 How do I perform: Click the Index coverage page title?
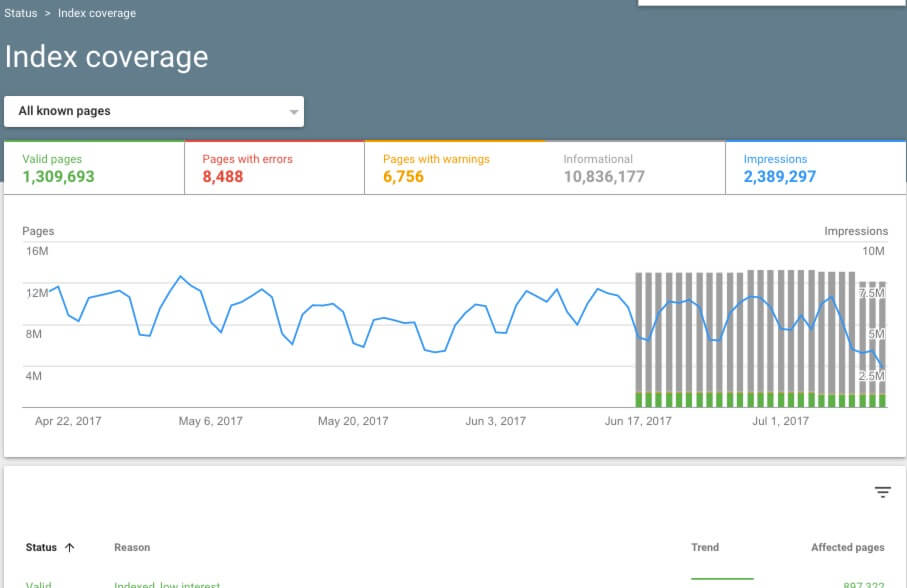[x=106, y=57]
